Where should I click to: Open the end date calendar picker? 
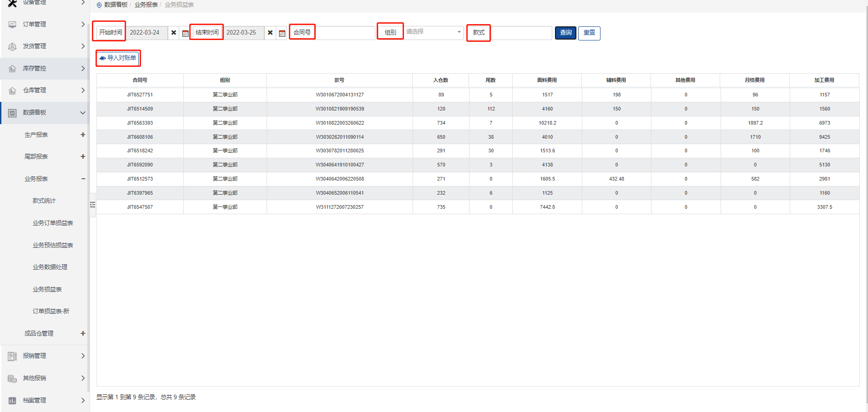pos(282,33)
